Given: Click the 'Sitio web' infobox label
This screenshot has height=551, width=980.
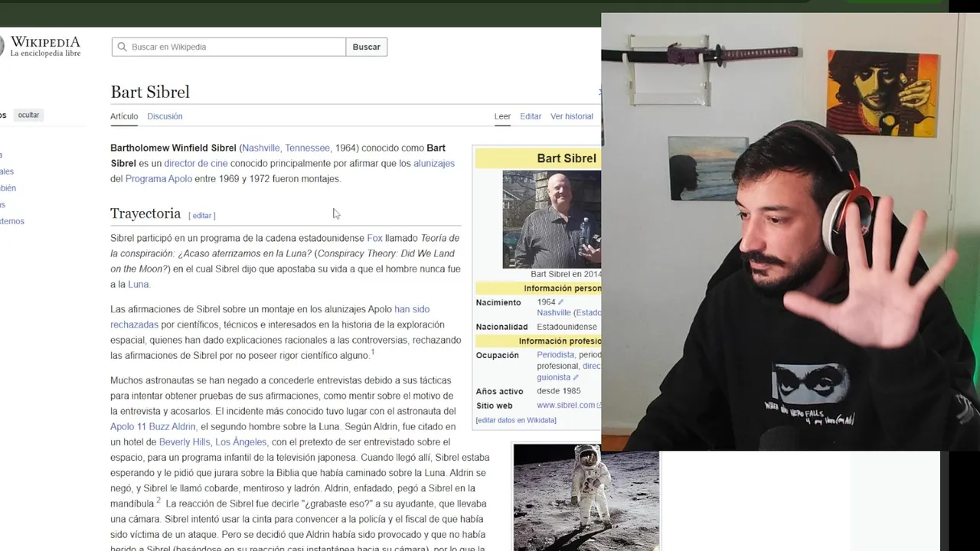Looking at the screenshot, I should 494,406.
